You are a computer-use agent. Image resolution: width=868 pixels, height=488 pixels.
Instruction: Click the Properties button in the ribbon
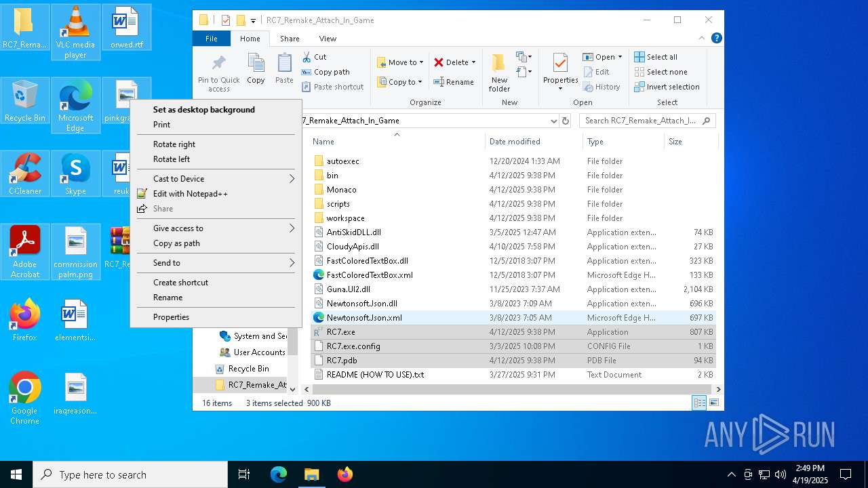pyautogui.click(x=560, y=71)
